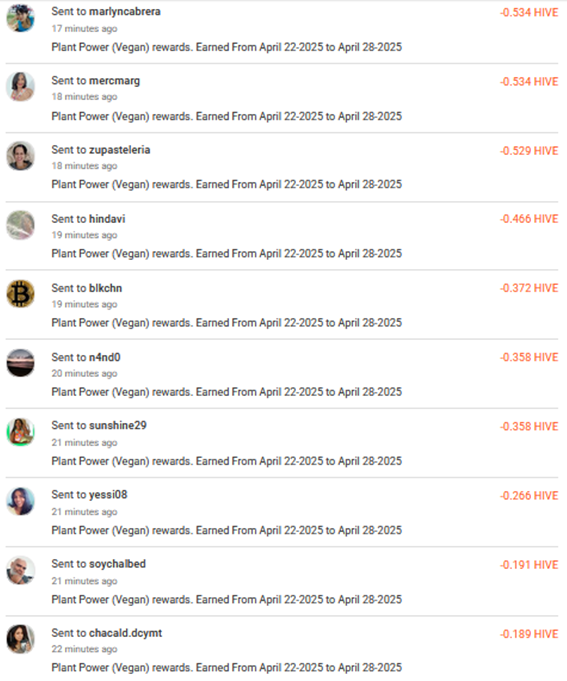Screen dimensions: 567x681
Task: Open yessi08's profile avatar
Action: 20,501
